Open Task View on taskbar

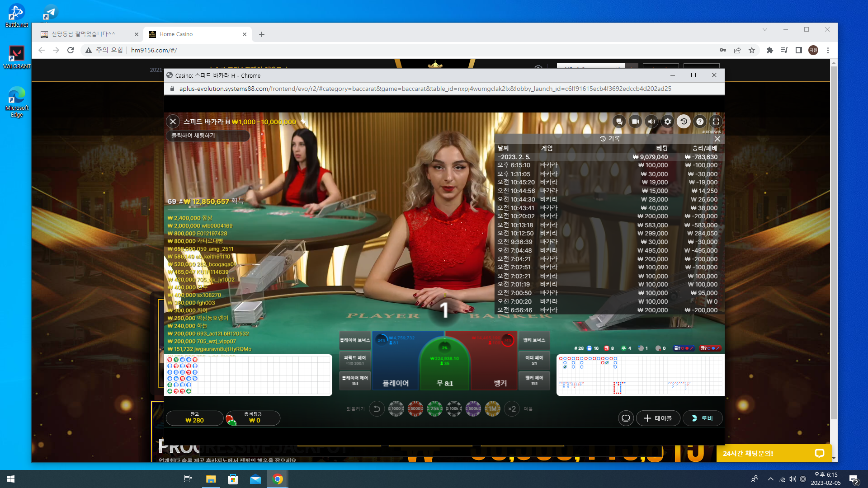pos(188,479)
